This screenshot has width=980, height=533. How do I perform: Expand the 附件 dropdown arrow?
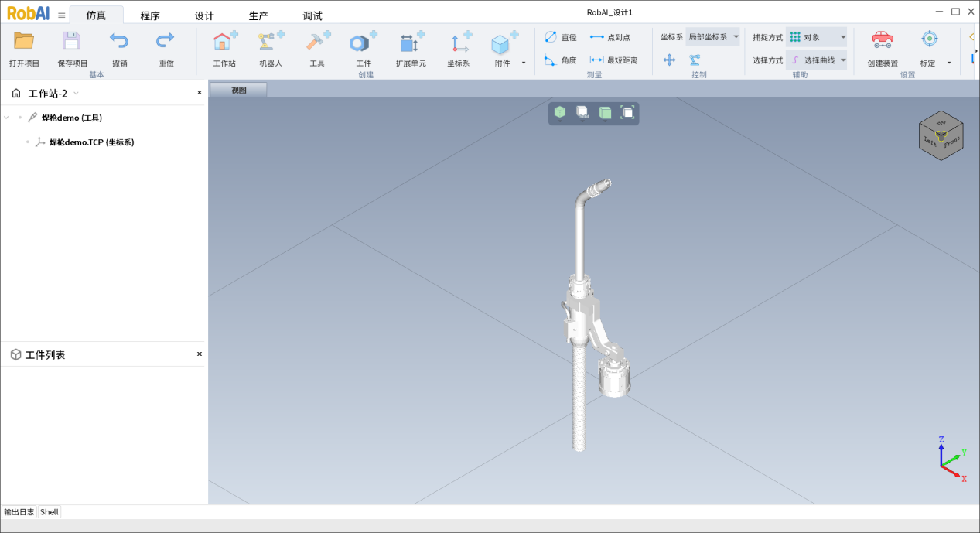[524, 63]
